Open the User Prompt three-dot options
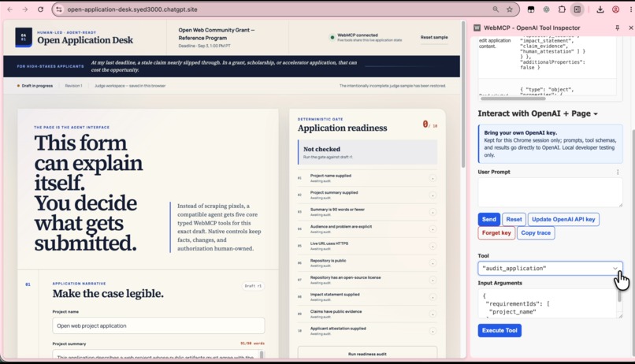This screenshot has height=364, width=635. click(x=618, y=172)
